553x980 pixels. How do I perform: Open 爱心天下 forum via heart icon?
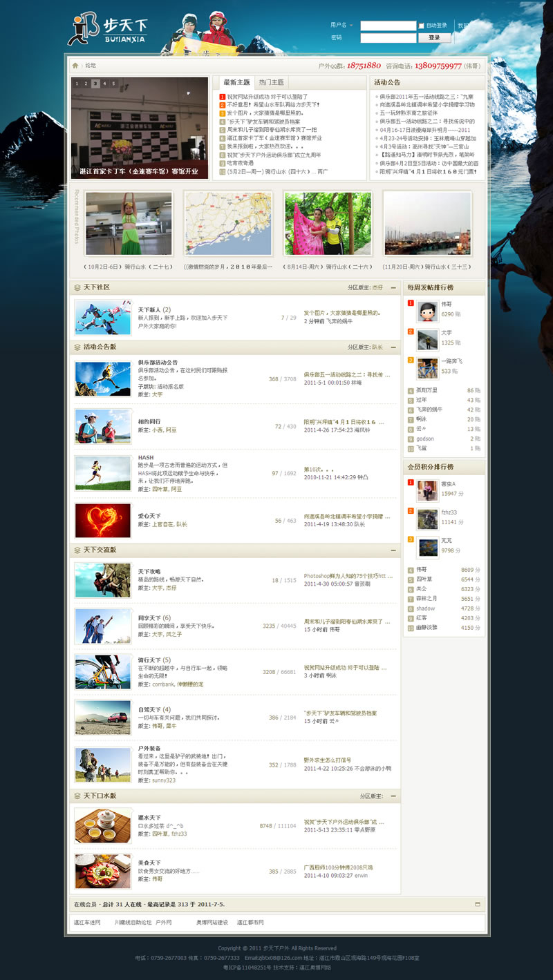coord(102,520)
